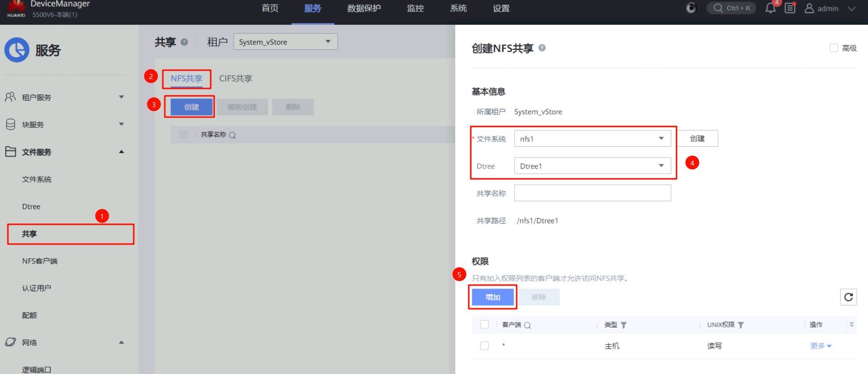
Task: Filter the 类型 column with funnel icon
Action: point(624,325)
